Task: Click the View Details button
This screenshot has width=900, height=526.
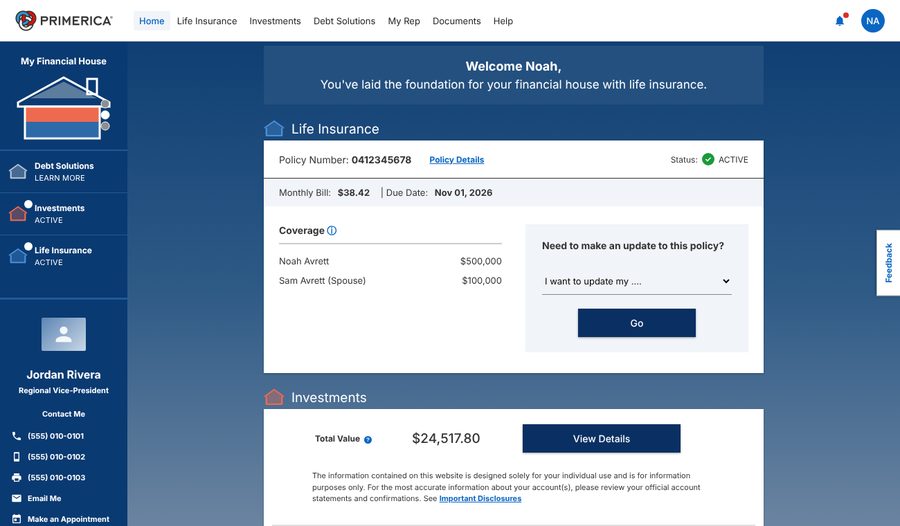Action: point(601,439)
